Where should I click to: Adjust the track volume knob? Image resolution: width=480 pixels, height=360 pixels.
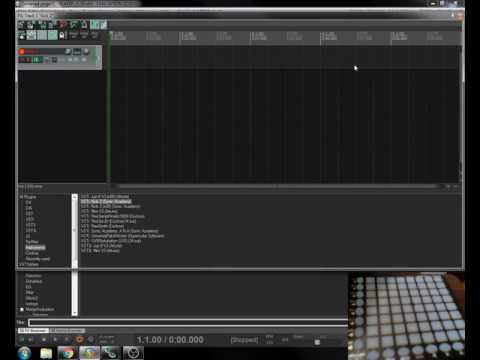[68, 51]
